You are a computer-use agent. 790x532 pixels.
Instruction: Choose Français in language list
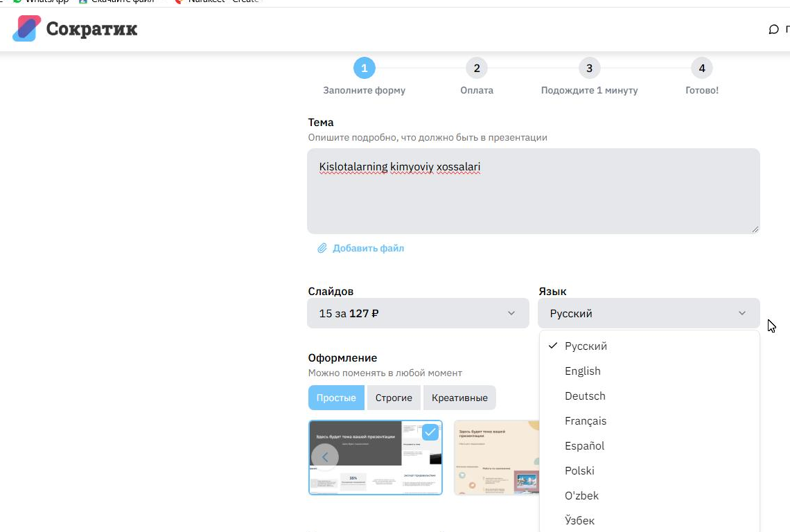649,420
